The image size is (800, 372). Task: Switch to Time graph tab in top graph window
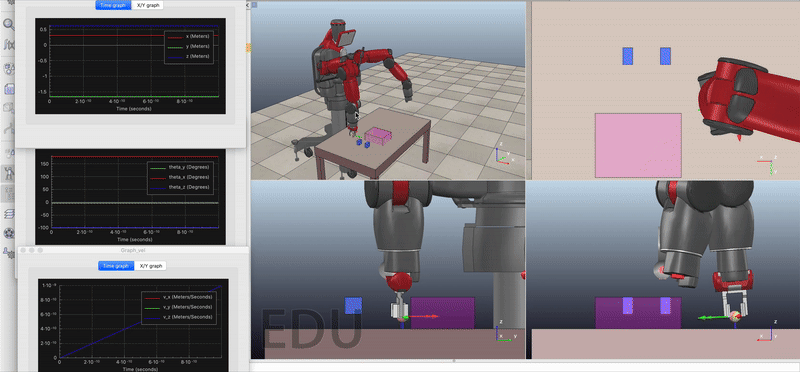point(113,5)
